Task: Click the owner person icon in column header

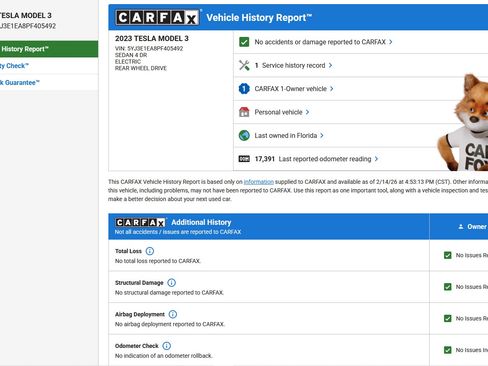Action: [461, 227]
